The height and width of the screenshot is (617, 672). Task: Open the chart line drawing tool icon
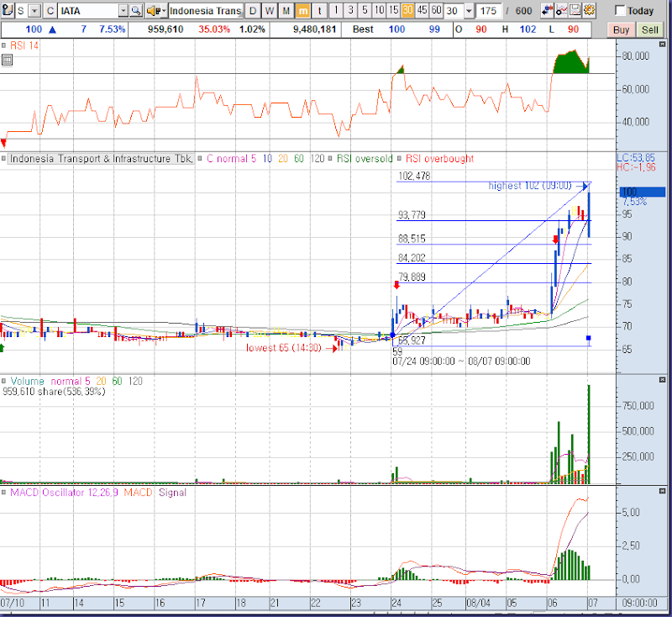coord(561,10)
